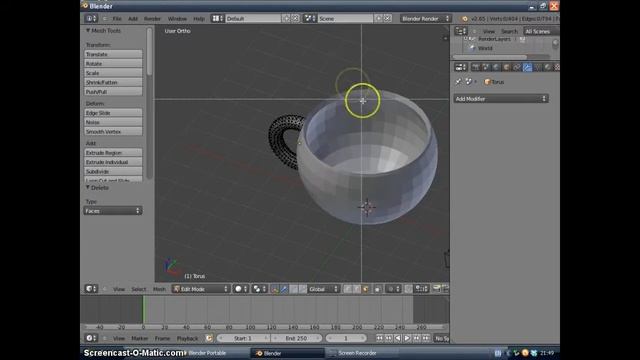Click the Blender logo in the info header
Screen dimensions: 640x360
click(x=464, y=19)
